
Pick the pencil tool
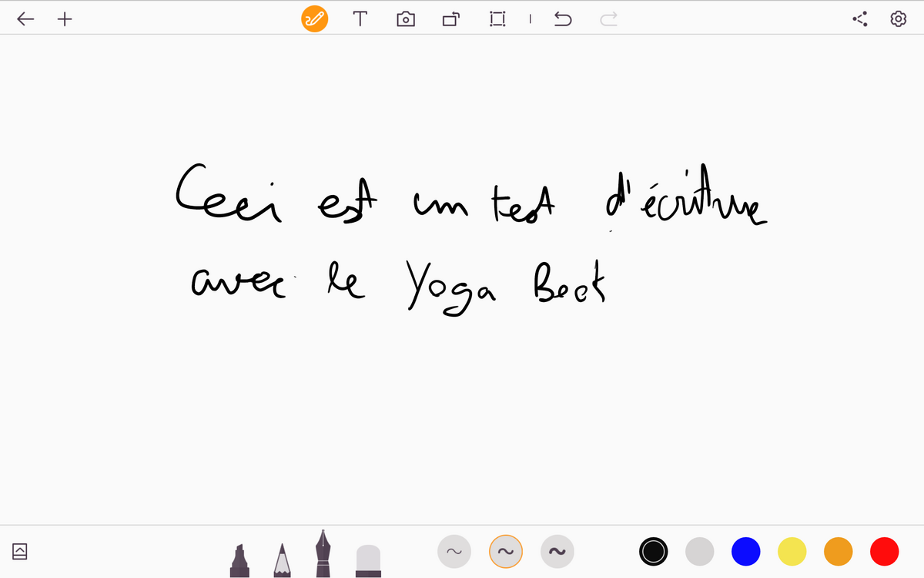(283, 560)
